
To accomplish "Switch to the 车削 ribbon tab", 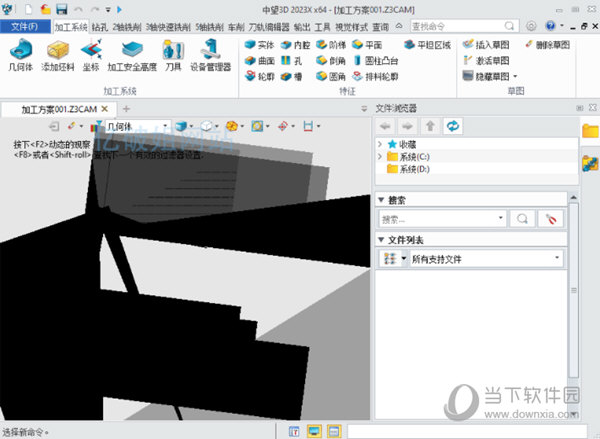I will (236, 27).
